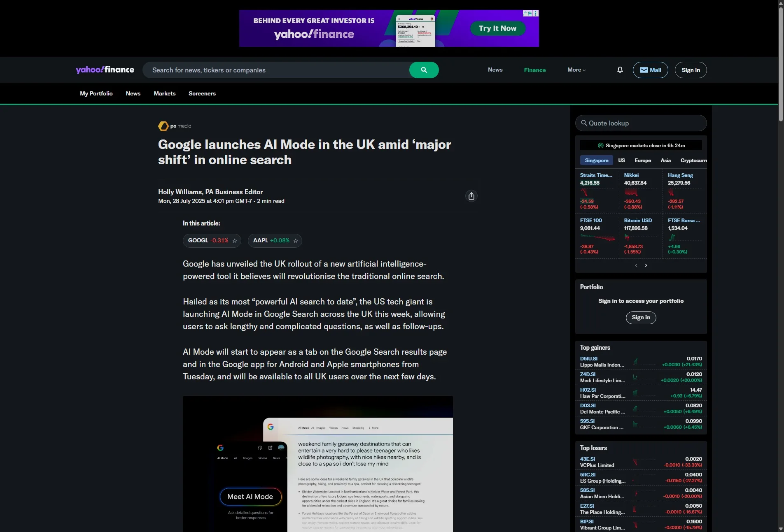
Task: Open the D5IU.SI top gainer link
Action: [x=588, y=359]
